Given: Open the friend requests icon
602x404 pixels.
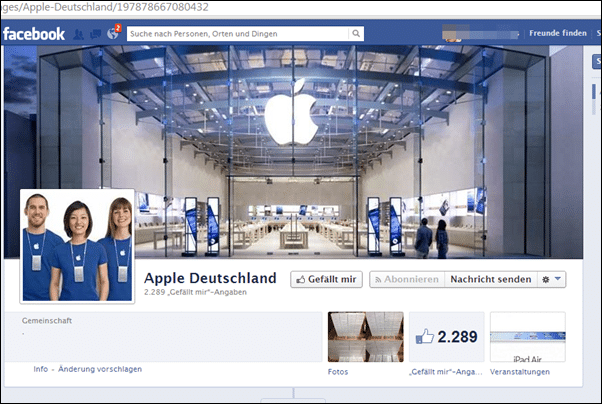Looking at the screenshot, I should [78, 34].
